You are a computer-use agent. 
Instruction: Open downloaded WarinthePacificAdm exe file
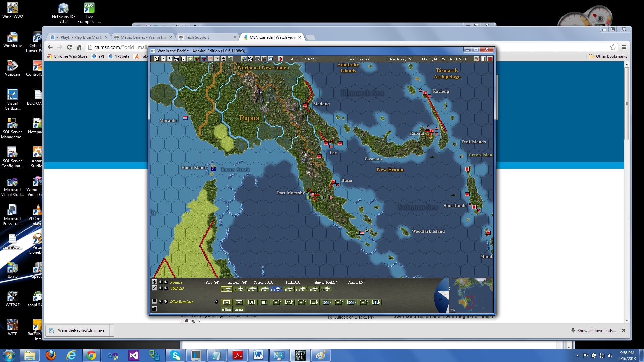tap(78, 330)
